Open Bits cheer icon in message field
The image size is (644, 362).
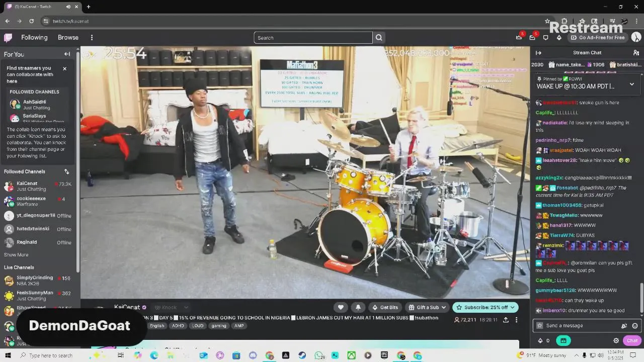624,326
